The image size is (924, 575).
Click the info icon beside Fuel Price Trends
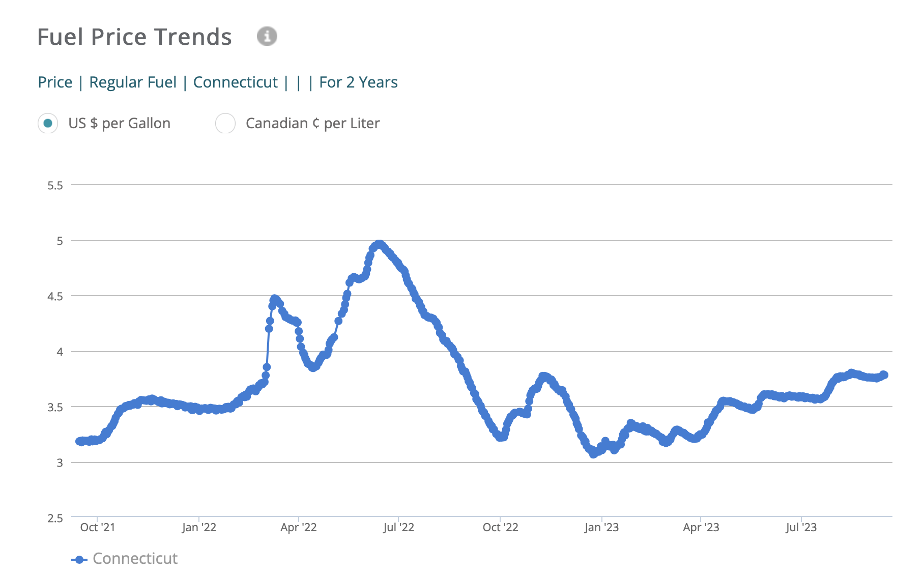click(x=267, y=36)
